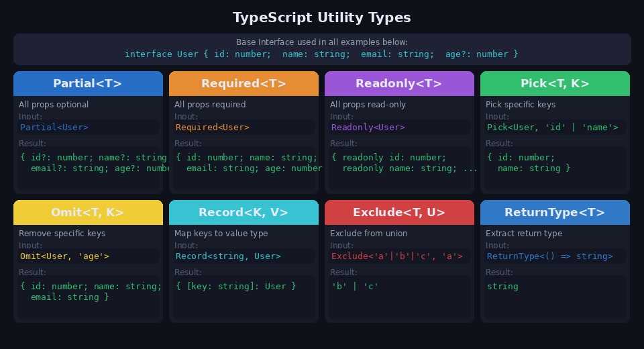Click the TypeScript Utility Types title

pyautogui.click(x=322, y=17)
